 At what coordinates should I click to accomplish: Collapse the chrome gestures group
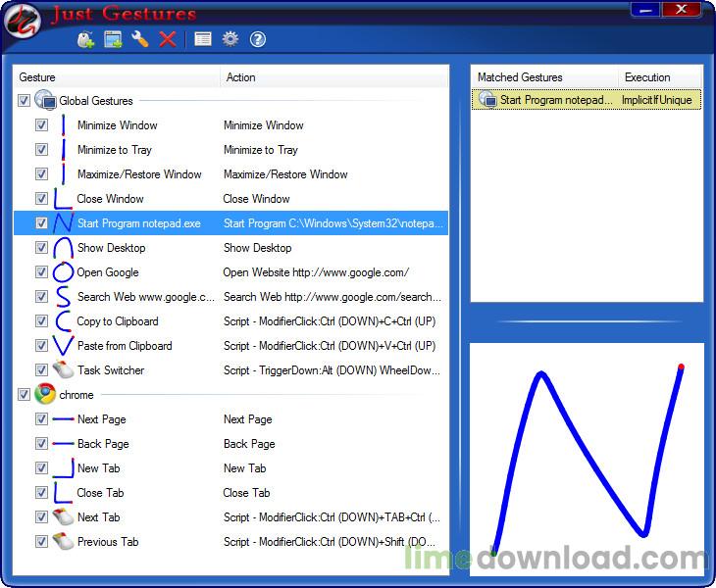76,395
